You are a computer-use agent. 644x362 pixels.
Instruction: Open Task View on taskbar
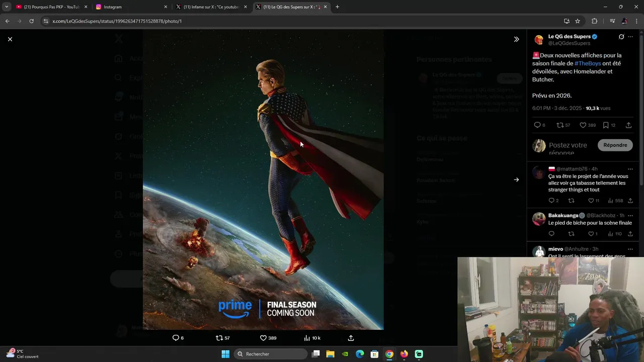coord(316,354)
